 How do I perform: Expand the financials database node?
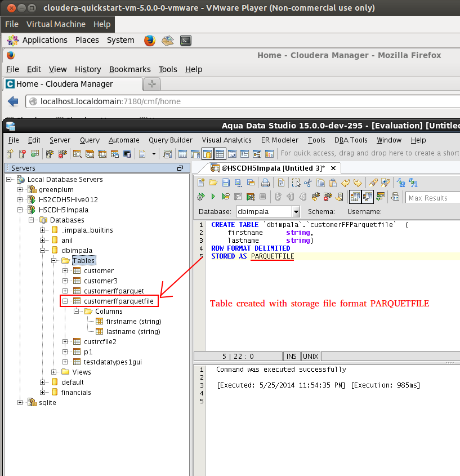coord(42,392)
